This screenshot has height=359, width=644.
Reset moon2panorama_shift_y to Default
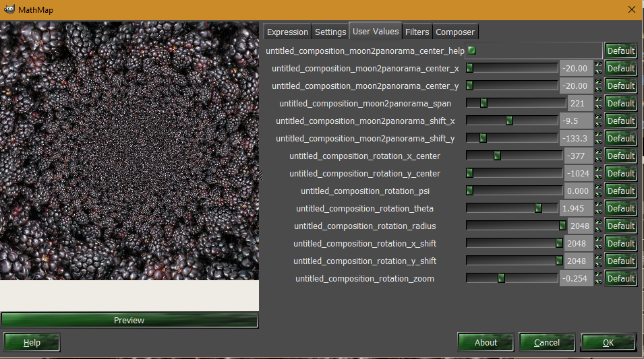pos(620,139)
